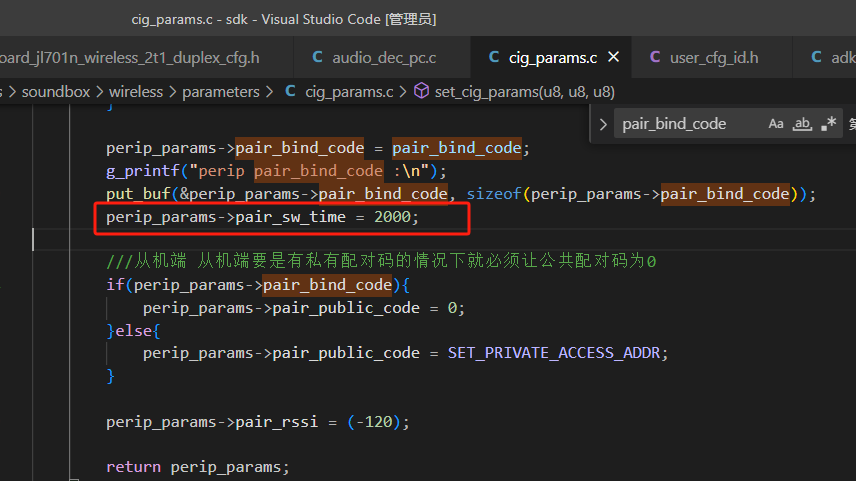Viewport: 856px width, 481px height.
Task: Select the cig_params.c editor tab
Action: pyautogui.click(x=551, y=57)
